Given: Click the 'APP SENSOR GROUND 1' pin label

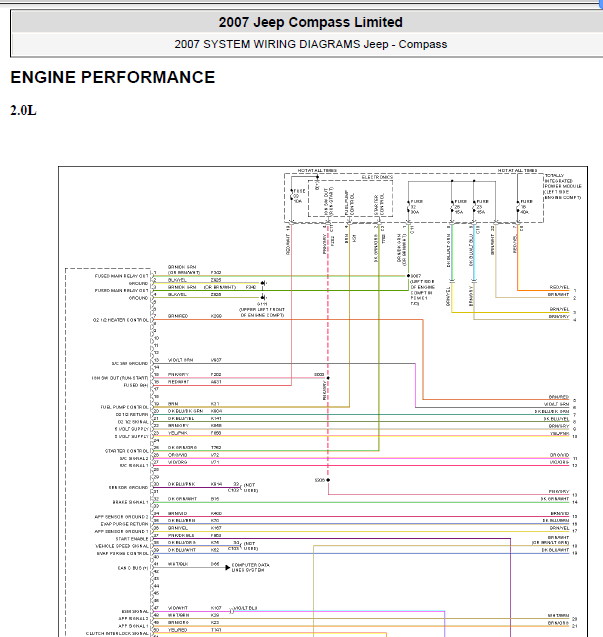Looking at the screenshot, I should 121,531.
